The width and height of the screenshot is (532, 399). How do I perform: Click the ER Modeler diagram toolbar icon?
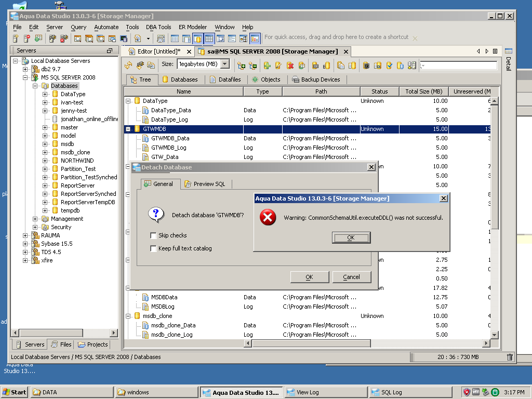(243, 38)
